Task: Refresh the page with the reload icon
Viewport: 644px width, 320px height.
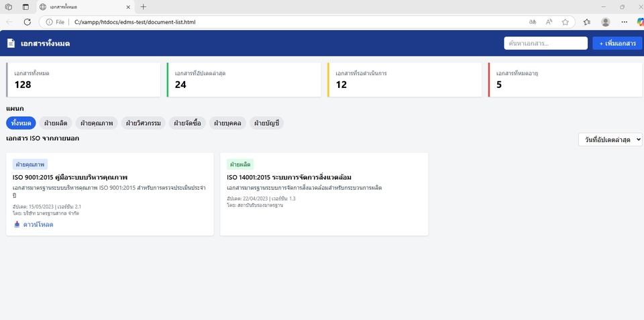Action: [x=27, y=22]
